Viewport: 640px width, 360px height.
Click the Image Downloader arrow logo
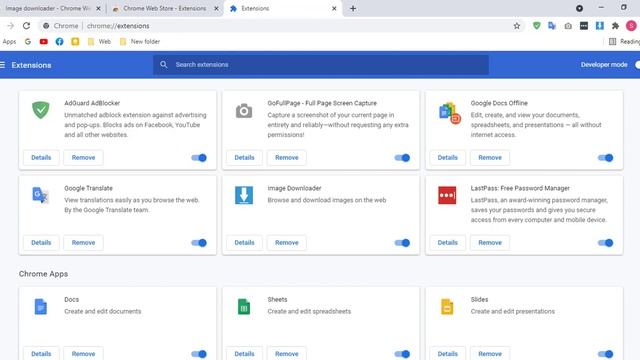click(x=244, y=195)
